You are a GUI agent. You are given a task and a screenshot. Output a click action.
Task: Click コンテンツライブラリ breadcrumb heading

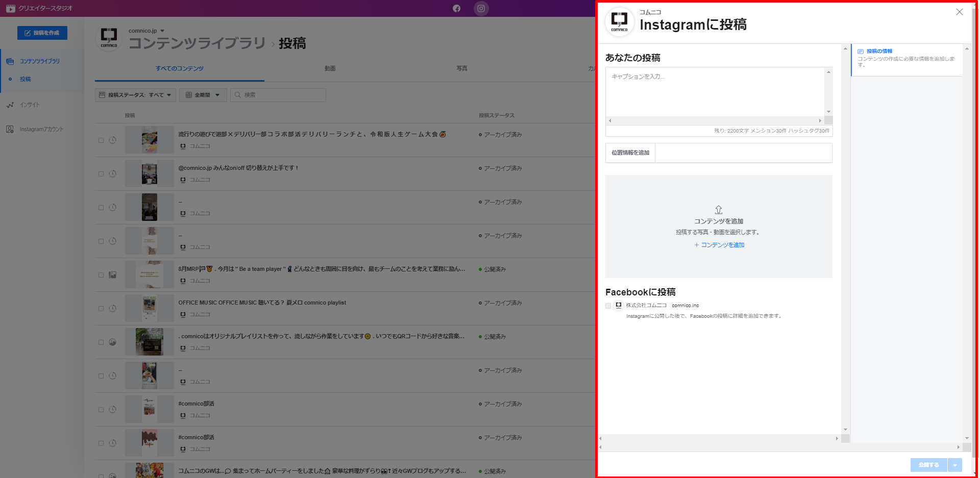197,43
